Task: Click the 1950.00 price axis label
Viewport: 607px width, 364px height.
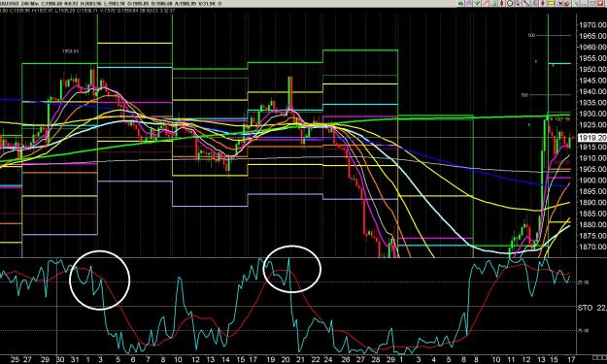Action: click(592, 69)
